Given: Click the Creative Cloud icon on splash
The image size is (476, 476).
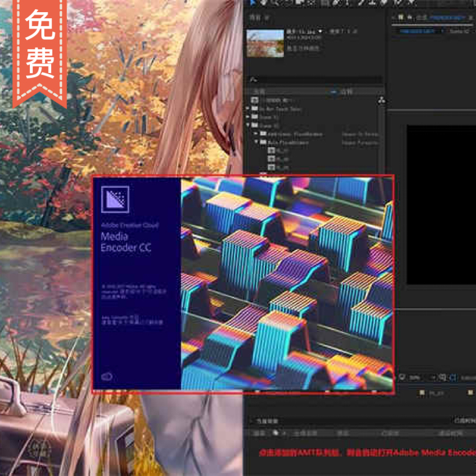Looking at the screenshot, I should coord(106,377).
